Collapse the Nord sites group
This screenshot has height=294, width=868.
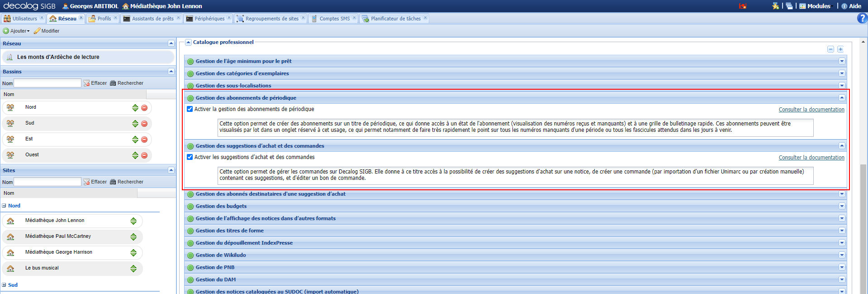tap(4, 206)
